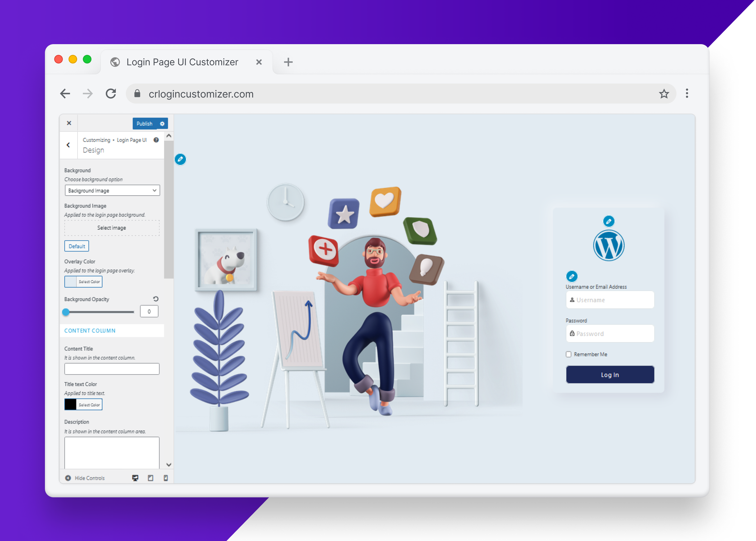Viewport: 756px width, 541px height.
Task: Open the Choose background option dropdown
Action: 112,190
